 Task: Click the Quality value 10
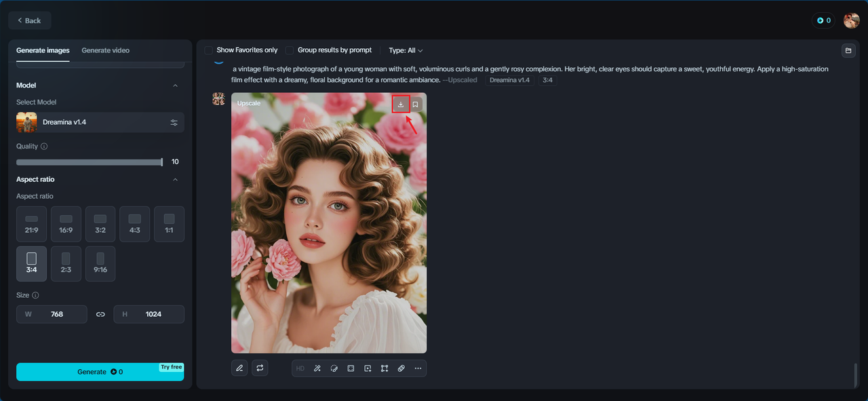[175, 162]
